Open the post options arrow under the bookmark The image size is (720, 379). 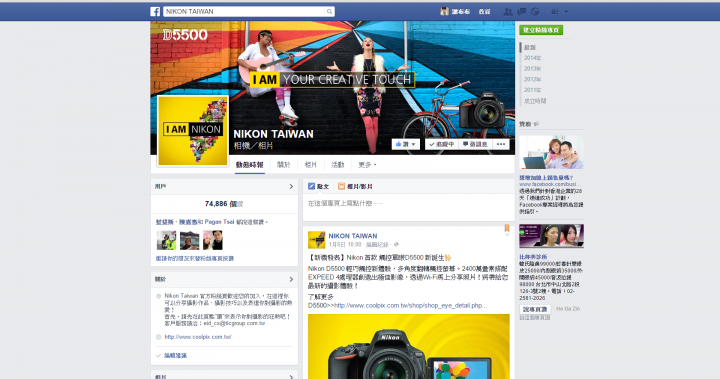(507, 234)
